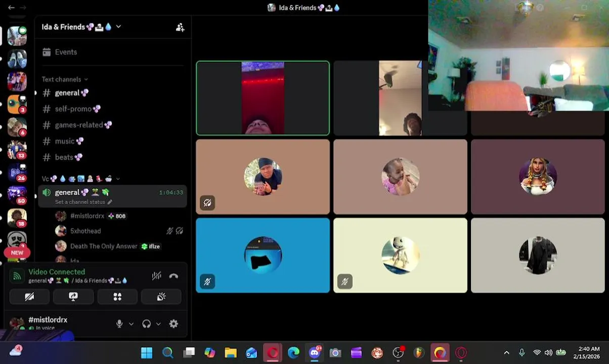Disconnect from voice with hang-up icon

(x=173, y=276)
